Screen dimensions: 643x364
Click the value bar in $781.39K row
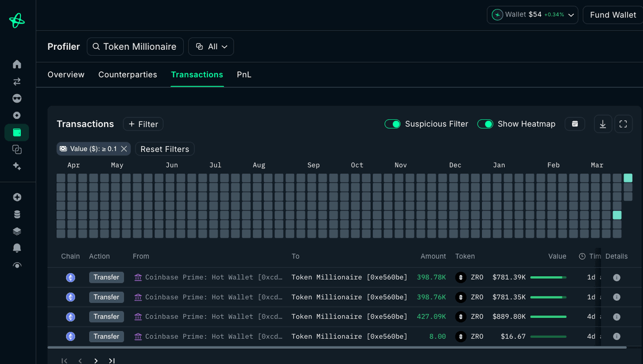pos(548,277)
